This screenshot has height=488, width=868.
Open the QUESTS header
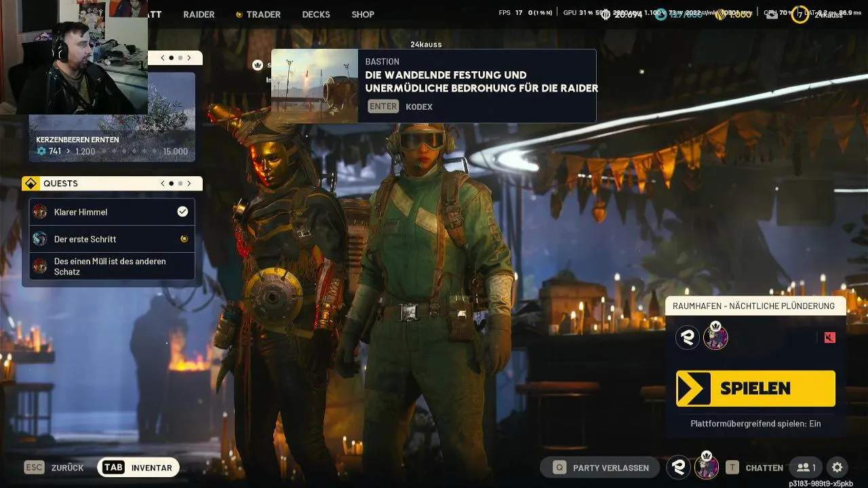tap(112, 184)
